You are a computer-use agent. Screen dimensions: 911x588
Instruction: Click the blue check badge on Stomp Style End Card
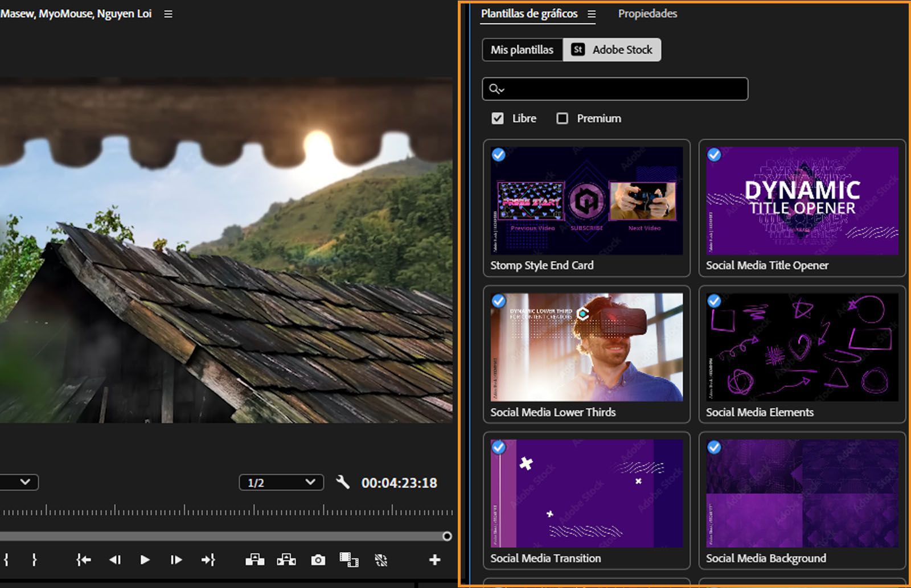click(498, 155)
